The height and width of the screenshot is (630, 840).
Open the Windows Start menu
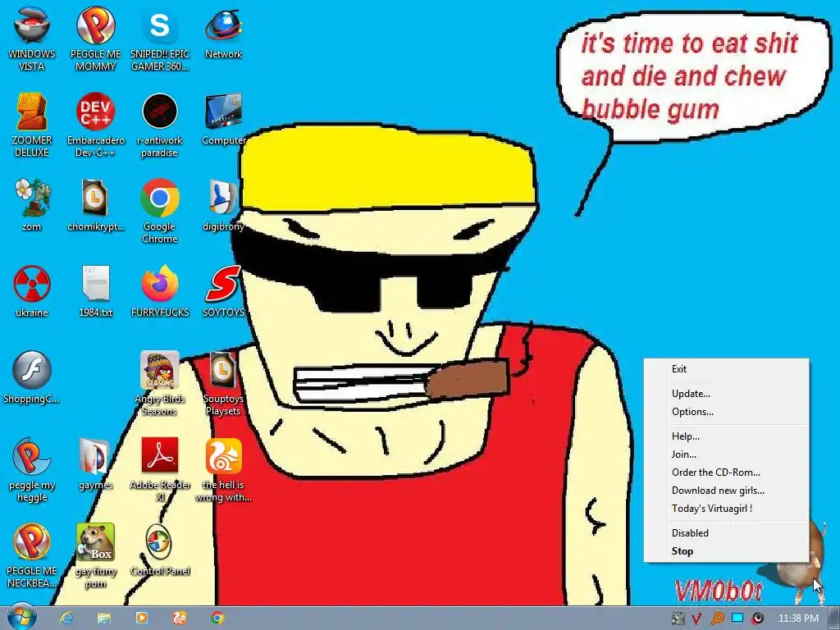click(x=21, y=618)
